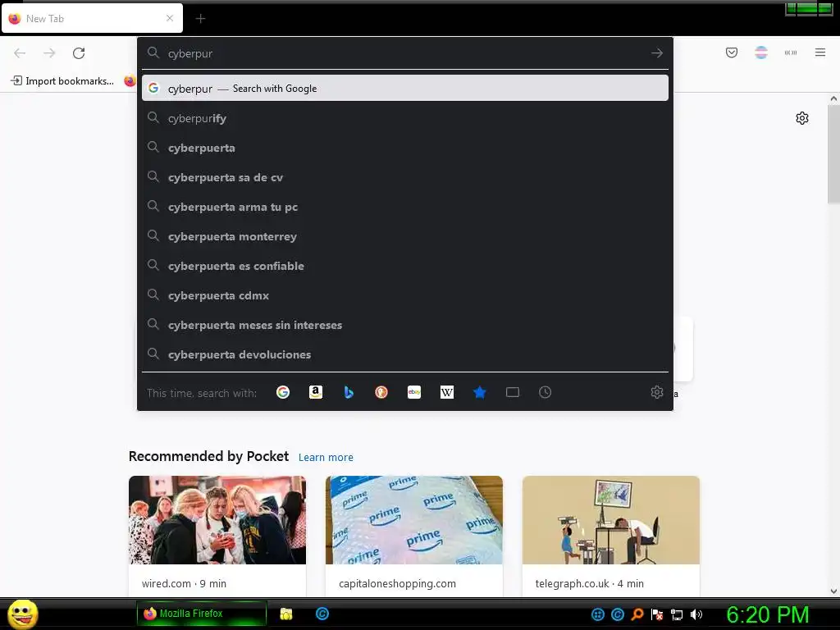Open the Save to Pocket icon
The image size is (840, 630).
(x=731, y=52)
